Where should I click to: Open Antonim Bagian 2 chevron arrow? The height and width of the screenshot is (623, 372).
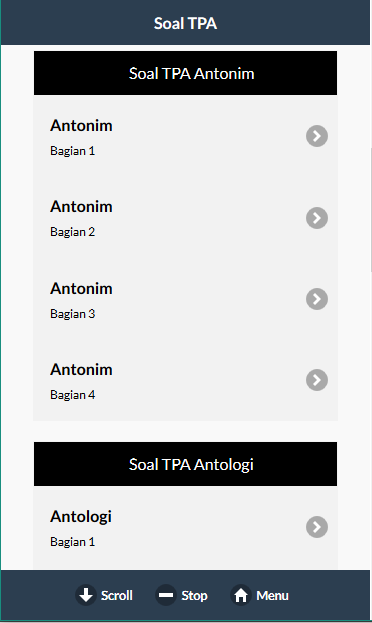coord(317,218)
